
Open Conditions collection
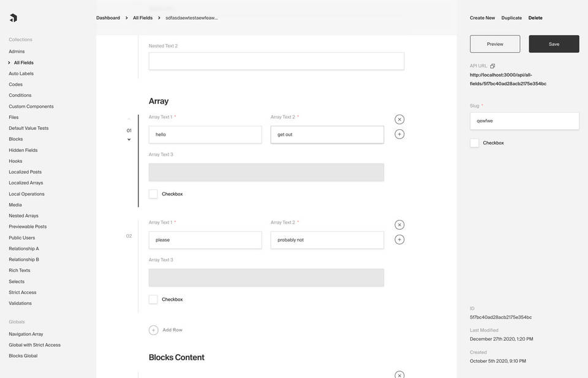(x=20, y=95)
